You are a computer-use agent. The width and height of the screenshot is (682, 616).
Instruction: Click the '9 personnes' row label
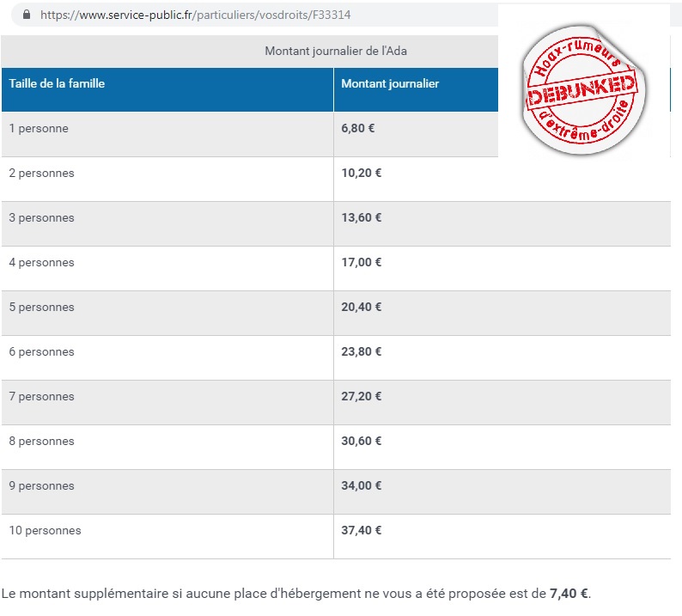click(x=41, y=486)
